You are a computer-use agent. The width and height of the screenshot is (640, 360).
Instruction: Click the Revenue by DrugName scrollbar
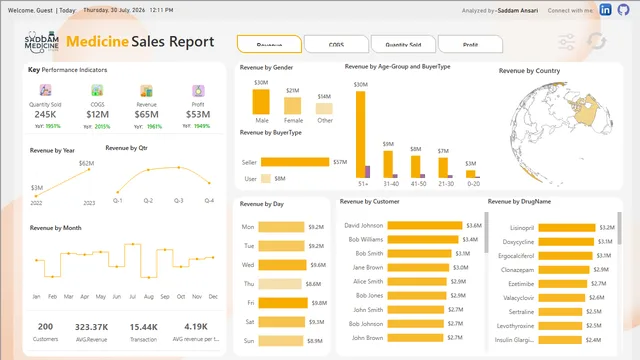pyautogui.click(x=619, y=228)
